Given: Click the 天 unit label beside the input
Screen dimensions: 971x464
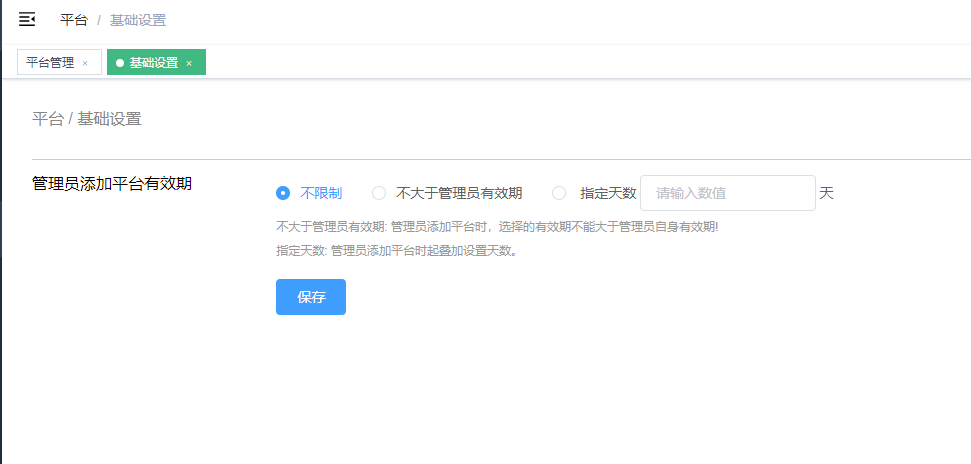Looking at the screenshot, I should tap(826, 193).
